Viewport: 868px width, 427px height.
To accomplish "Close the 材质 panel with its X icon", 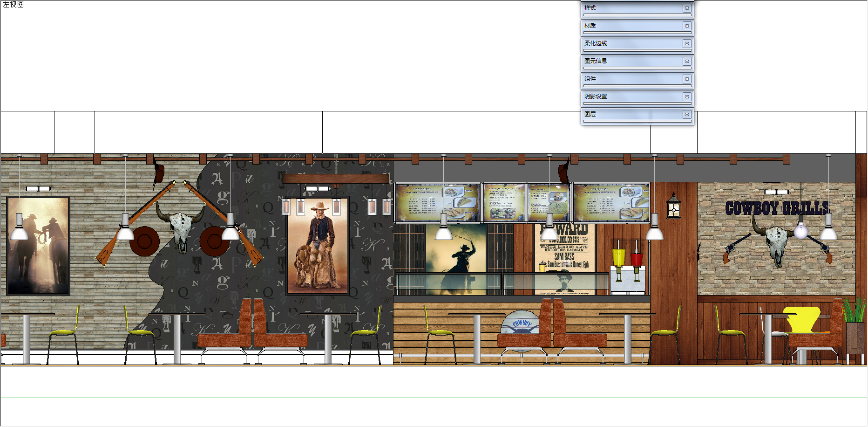I will 687,26.
